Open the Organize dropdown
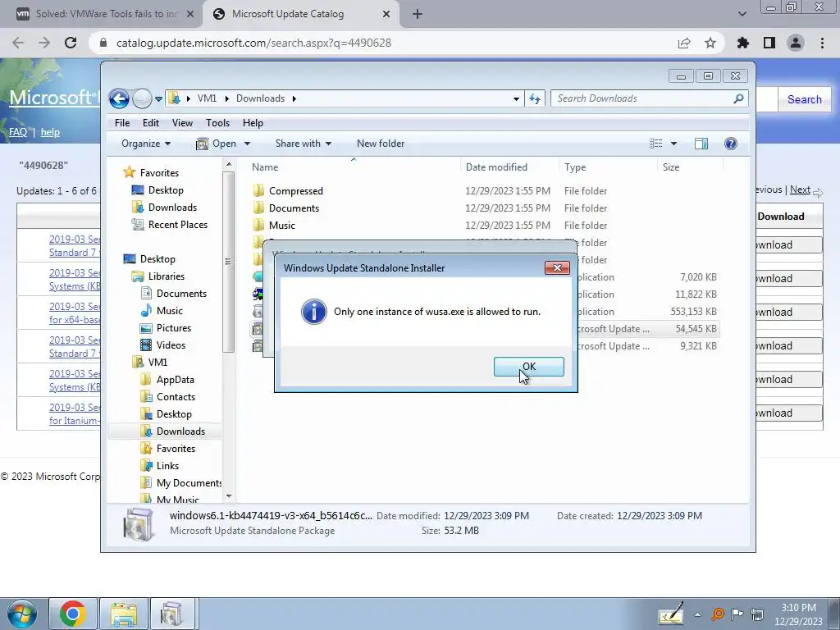 pos(146,144)
